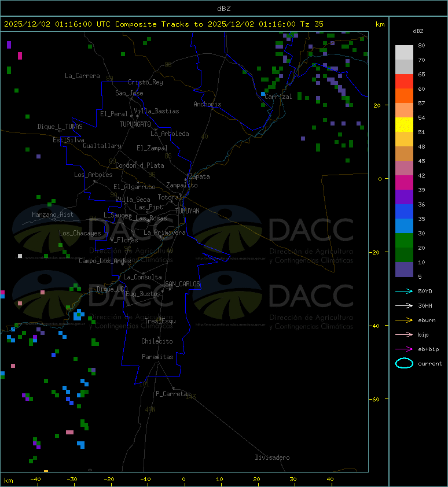Image resolution: width=448 pixels, height=487 pixels.
Task: Select the 80 dBZ light gray swatch
Action: (404, 53)
